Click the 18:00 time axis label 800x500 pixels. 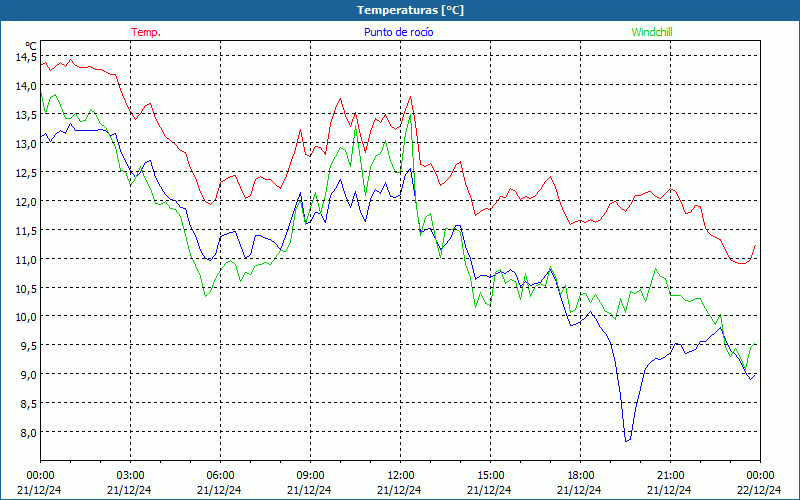[581, 476]
